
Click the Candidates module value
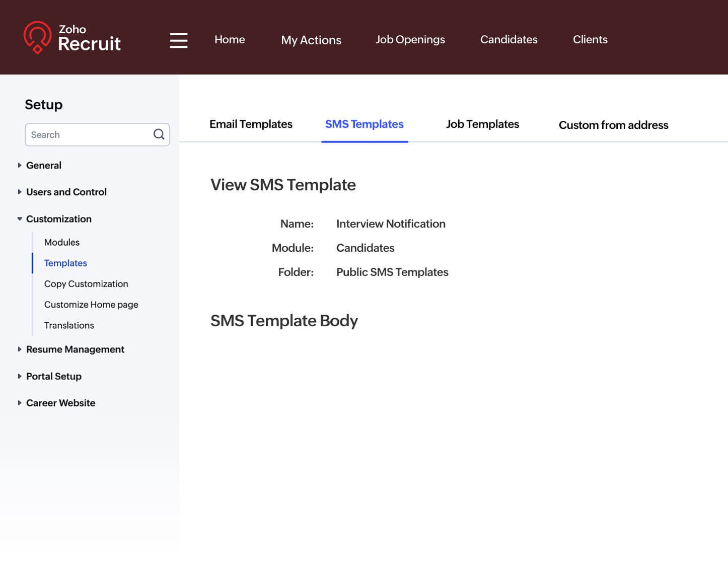click(x=365, y=248)
